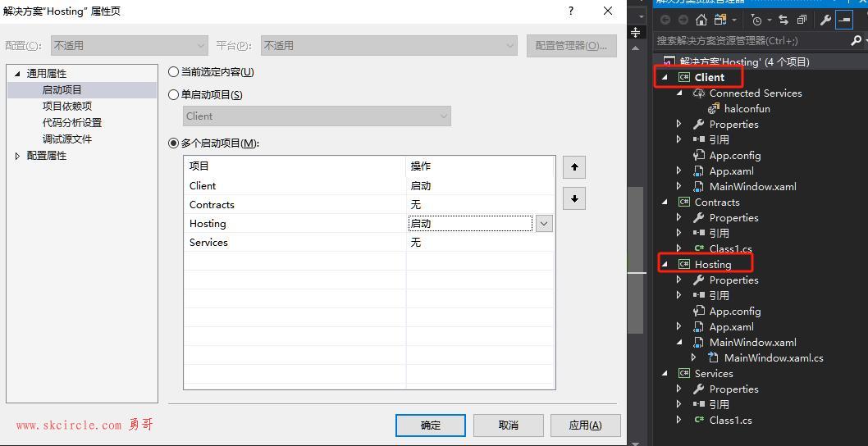Click the Switch Views icon in Solution Explorer
The height and width of the screenshot is (446, 868).
tap(720, 20)
